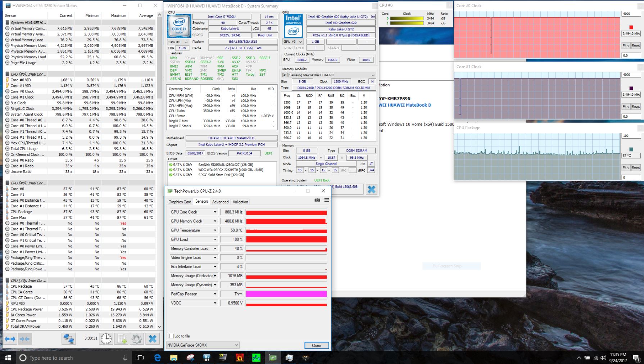Viewport: 644px width, 364px height.
Task: Open the Validation tab in GPU-Z
Action: [240, 202]
